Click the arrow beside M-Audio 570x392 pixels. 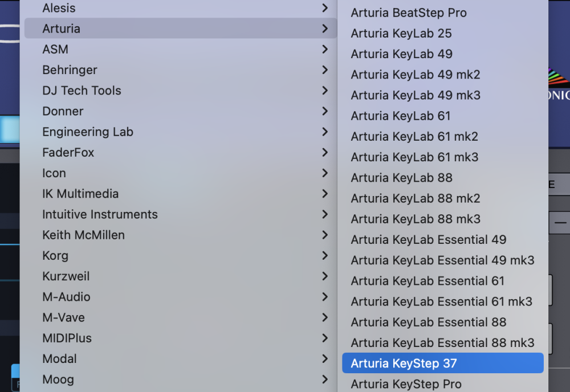(x=324, y=297)
